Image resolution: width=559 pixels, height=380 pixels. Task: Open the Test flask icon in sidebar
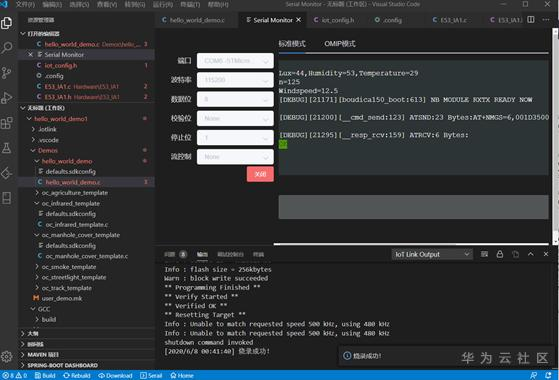point(7,148)
